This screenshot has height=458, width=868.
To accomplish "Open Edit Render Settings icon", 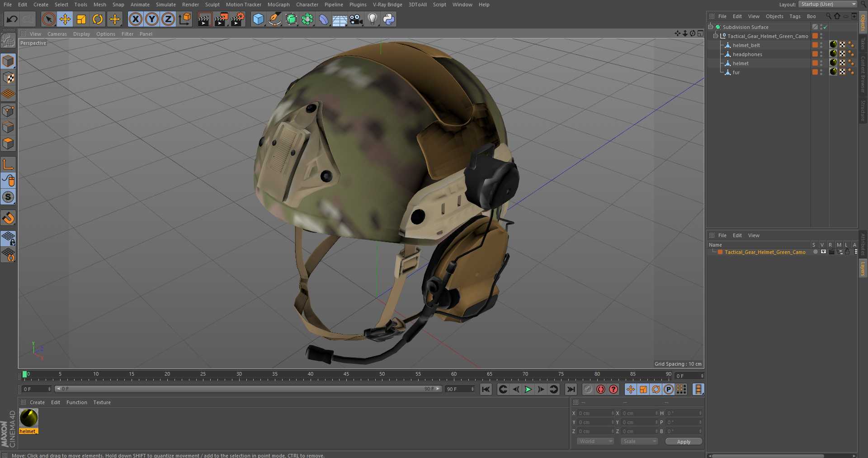I will [x=238, y=19].
